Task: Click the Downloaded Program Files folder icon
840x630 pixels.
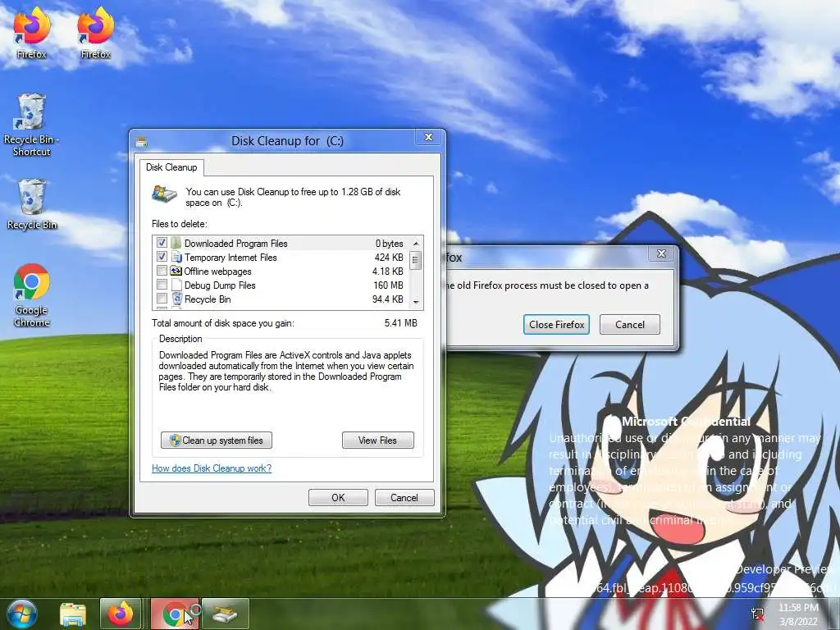Action: pos(176,243)
